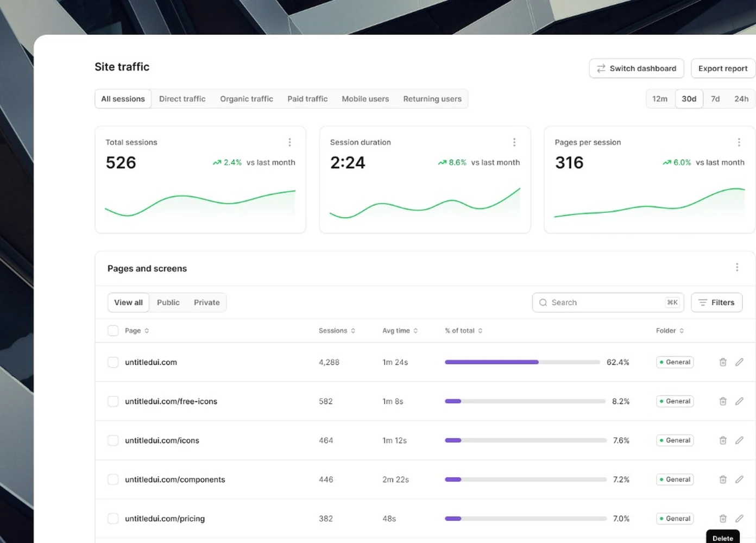Open Session duration card options menu

(x=514, y=142)
